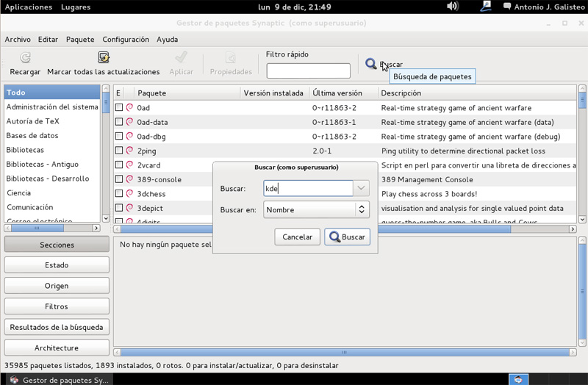Mark the 2ping package checkbox
Image resolution: width=588 pixels, height=385 pixels.
(119, 151)
